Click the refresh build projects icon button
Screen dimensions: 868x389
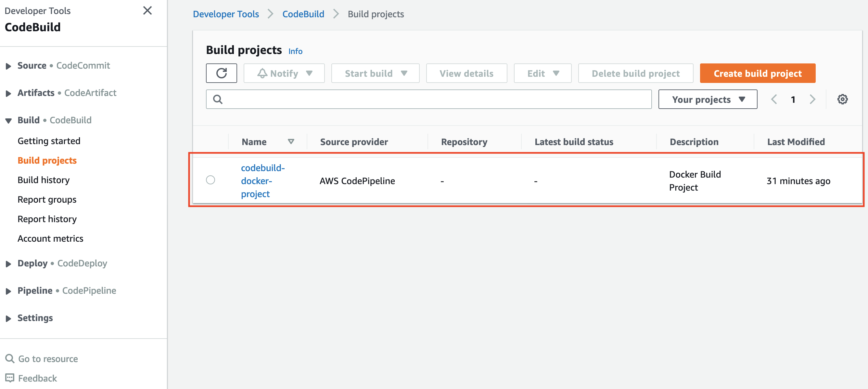pos(221,73)
